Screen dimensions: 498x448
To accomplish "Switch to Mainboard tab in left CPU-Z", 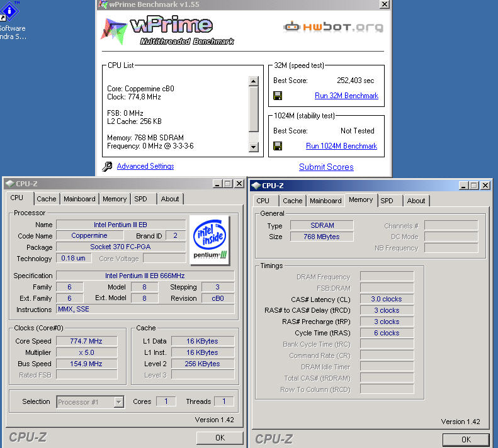I will (79, 199).
